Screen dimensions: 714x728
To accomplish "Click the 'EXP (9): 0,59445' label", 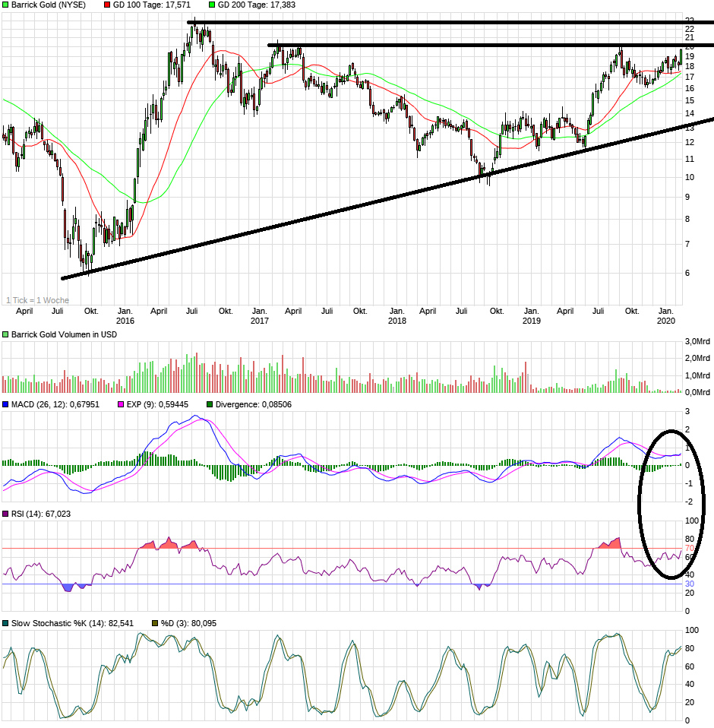I will point(157,405).
